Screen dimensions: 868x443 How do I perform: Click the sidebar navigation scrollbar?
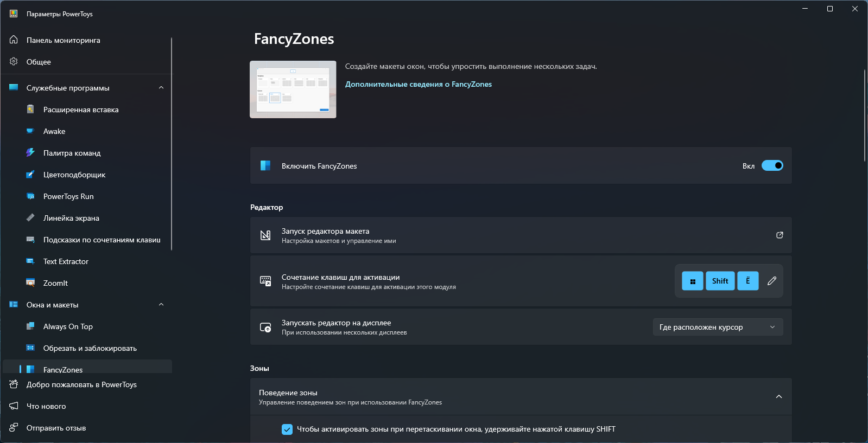point(172,144)
